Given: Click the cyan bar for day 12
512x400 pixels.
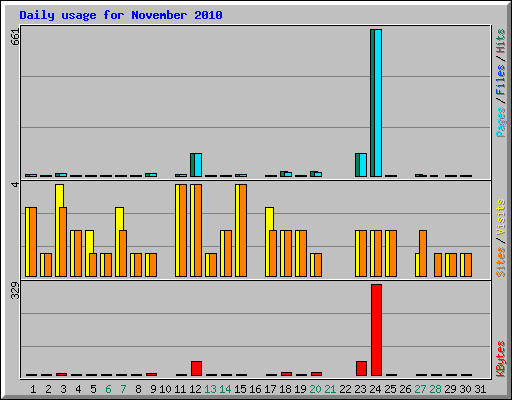Looking at the screenshot, I should coord(198,165).
